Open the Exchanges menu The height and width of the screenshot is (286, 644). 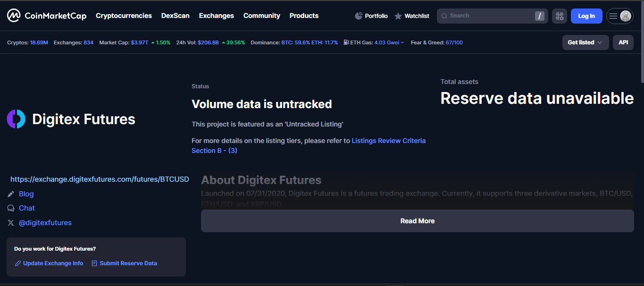tap(217, 16)
